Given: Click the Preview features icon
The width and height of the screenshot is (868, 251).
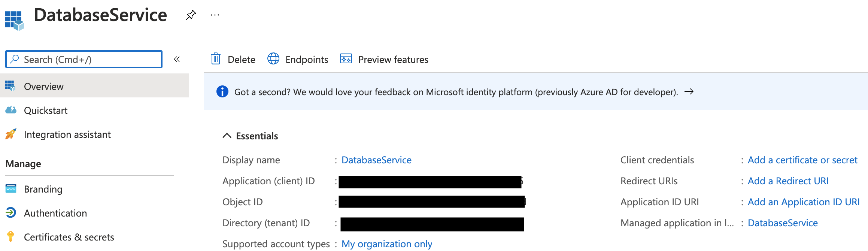Looking at the screenshot, I should pyautogui.click(x=346, y=59).
